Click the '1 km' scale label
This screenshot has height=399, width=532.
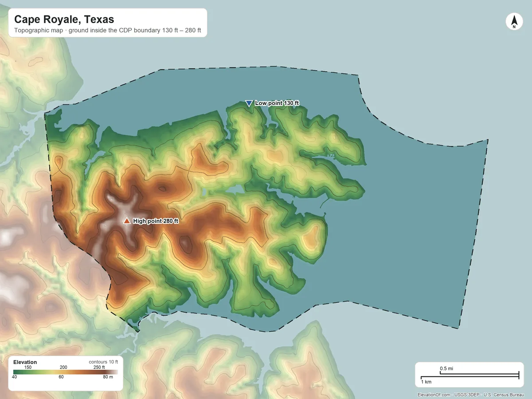[x=426, y=382]
